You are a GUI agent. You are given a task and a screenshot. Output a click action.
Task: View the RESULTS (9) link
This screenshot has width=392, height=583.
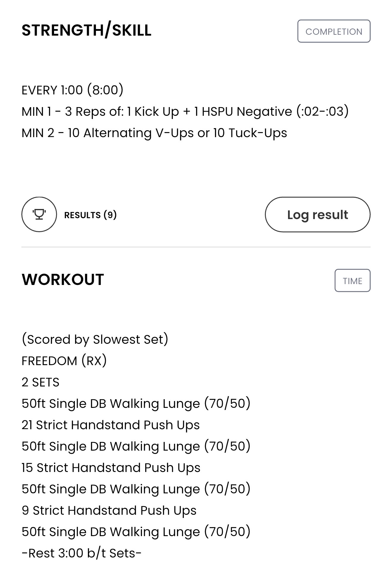(90, 215)
